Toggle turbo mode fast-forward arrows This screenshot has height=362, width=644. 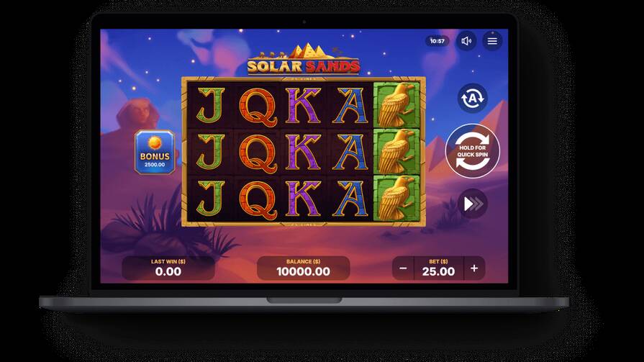[473, 204]
